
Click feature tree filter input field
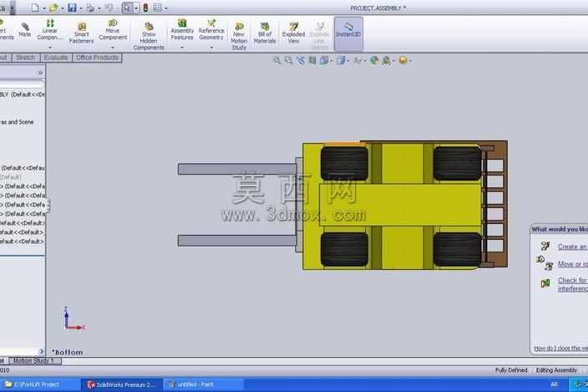[22, 85]
